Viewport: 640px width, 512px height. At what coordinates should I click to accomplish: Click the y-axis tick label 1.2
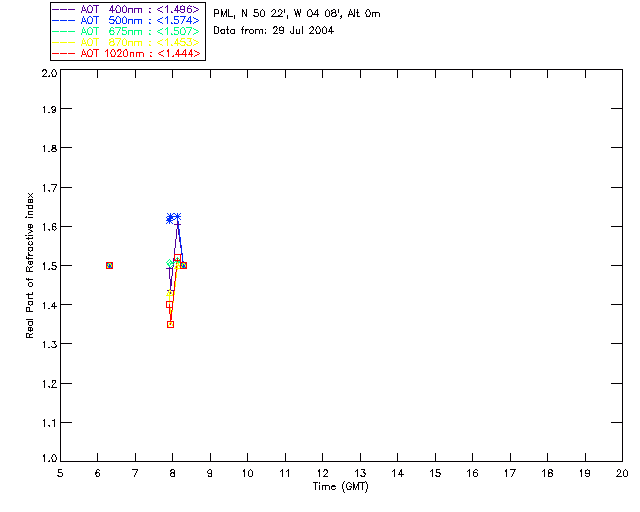click(49, 384)
